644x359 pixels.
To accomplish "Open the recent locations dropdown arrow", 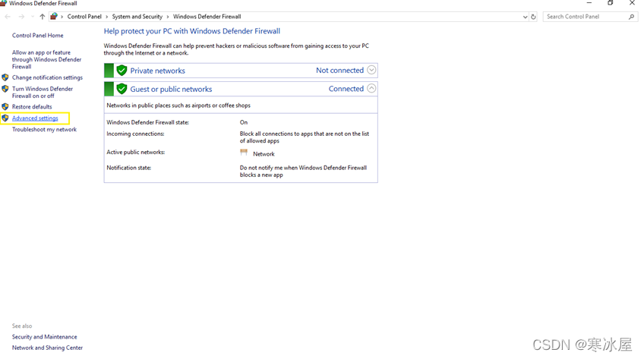I will click(33, 17).
